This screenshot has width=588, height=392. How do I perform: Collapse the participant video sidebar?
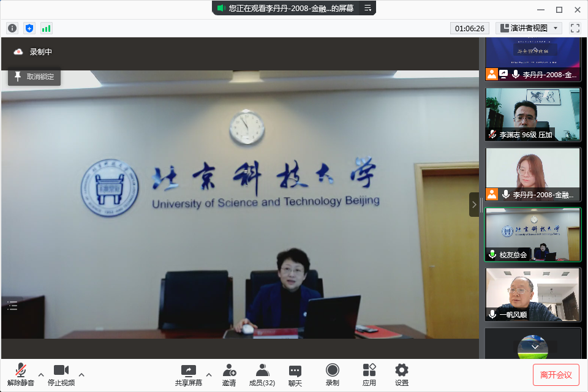[474, 205]
